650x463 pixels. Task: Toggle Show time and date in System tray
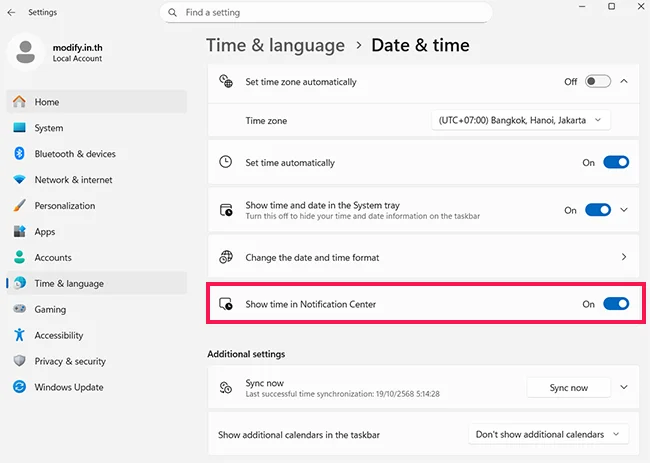coord(597,210)
